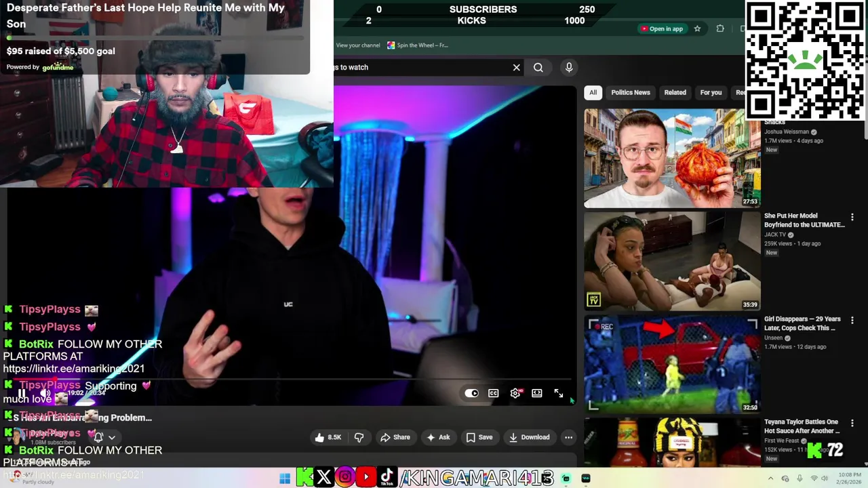Select the All filter chip
The height and width of the screenshot is (488, 868).
(593, 92)
